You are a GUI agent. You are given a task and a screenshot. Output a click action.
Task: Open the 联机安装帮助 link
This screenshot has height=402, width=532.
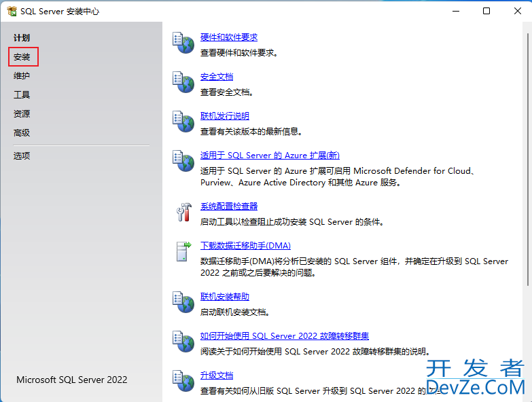225,297
